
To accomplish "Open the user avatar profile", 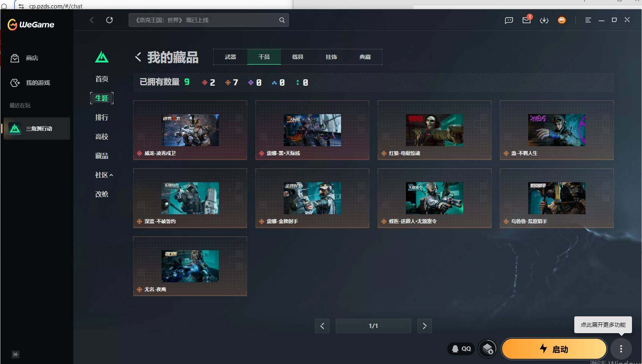I will click(x=562, y=20).
